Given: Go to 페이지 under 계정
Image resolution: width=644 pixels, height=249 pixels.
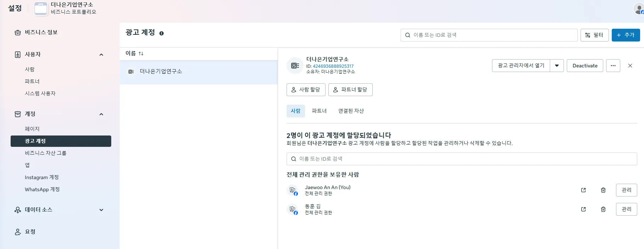Looking at the screenshot, I should point(32,129).
